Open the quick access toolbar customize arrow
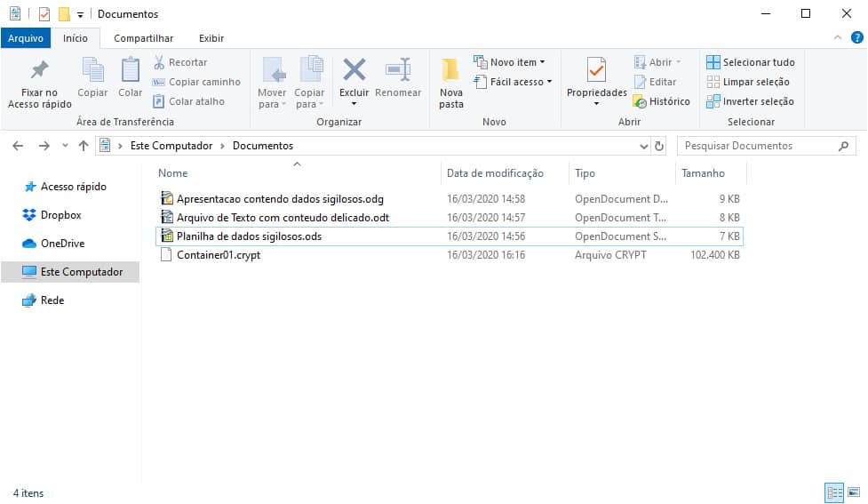This screenshot has width=868, height=504. (80, 14)
